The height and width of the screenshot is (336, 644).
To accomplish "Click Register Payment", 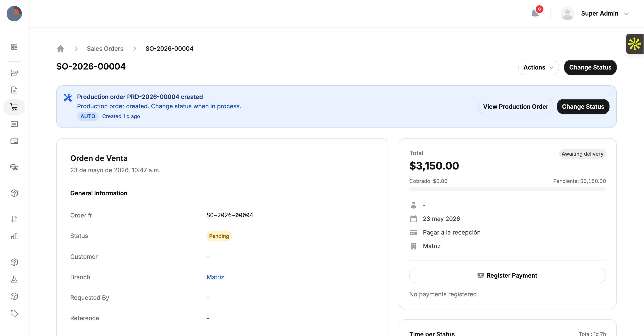I will pos(507,275).
